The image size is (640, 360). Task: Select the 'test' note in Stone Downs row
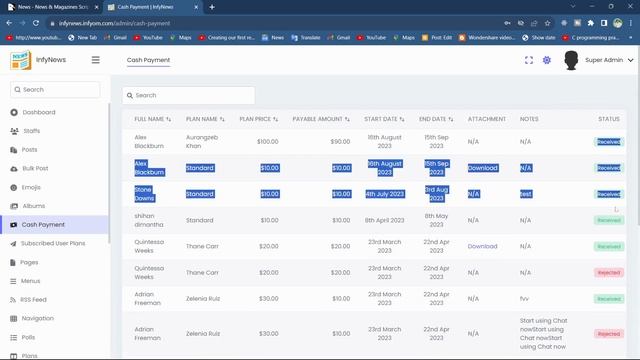[526, 194]
